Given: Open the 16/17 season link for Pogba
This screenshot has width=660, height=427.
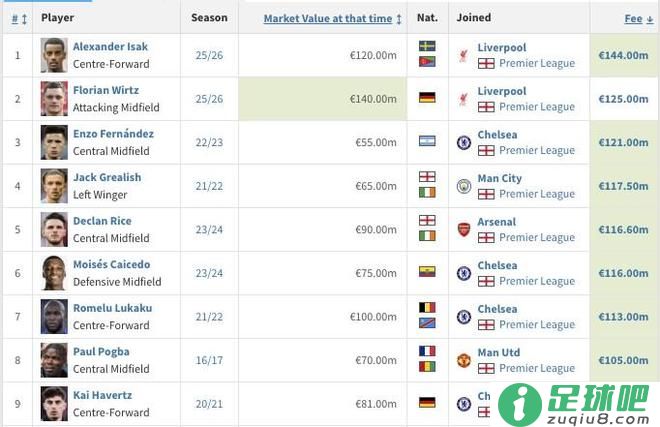Looking at the screenshot, I should tap(209, 360).
